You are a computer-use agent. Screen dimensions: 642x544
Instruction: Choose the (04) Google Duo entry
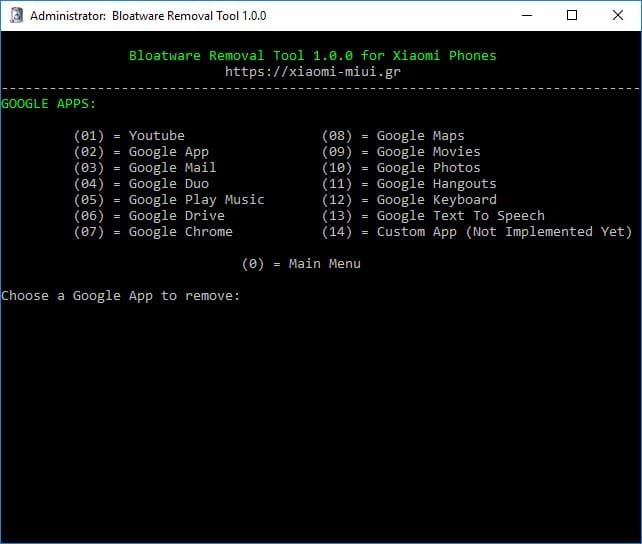pyautogui.click(x=141, y=184)
